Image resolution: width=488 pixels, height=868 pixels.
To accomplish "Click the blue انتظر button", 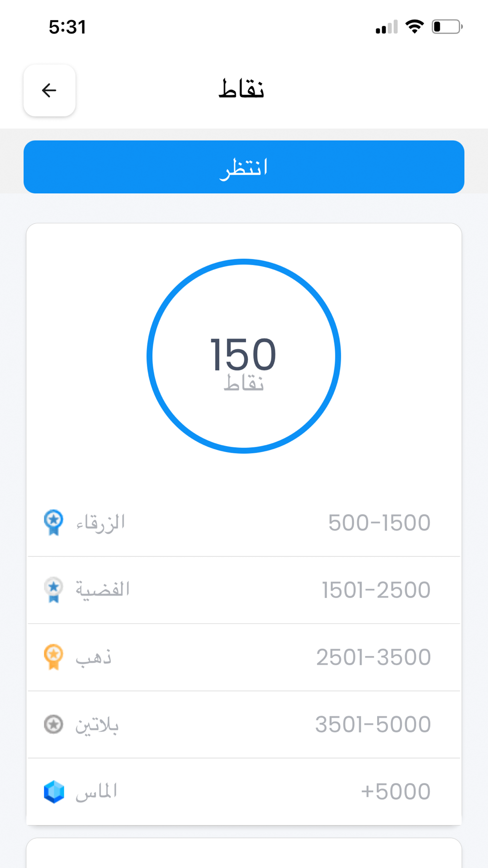I will 244,167.
